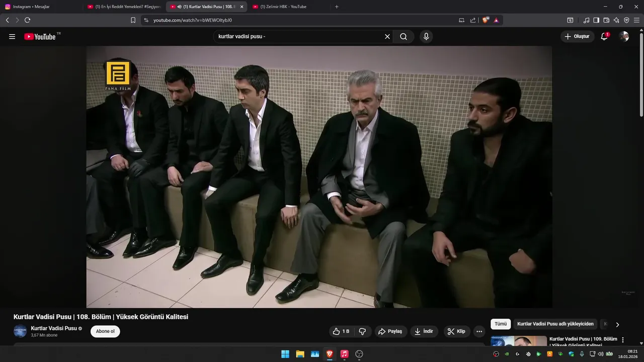
Task: Open the 109. Bölüm suggested video thumbnail
Action: point(519,341)
